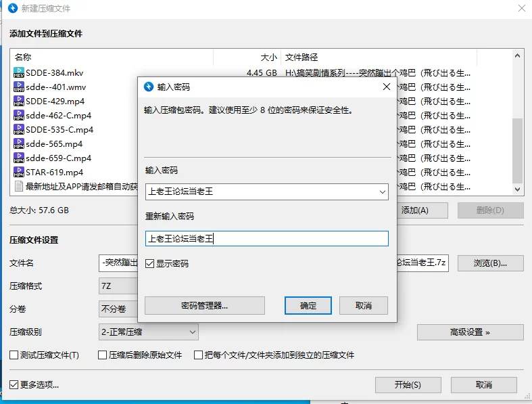The image size is (532, 404).
Task: Select the 最新地址及APP请发邮箱自动获 row
Action: pyautogui.click(x=81, y=187)
